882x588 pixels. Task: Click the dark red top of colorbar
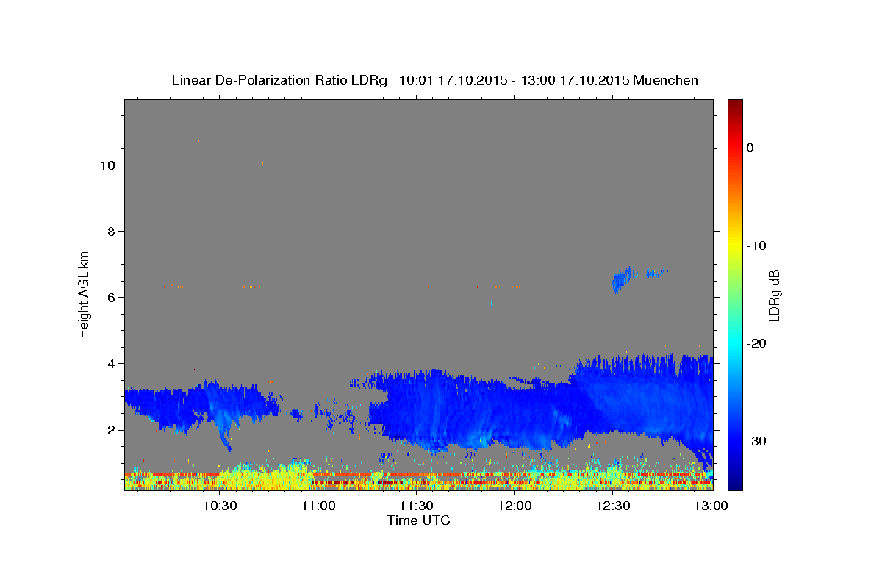(735, 104)
